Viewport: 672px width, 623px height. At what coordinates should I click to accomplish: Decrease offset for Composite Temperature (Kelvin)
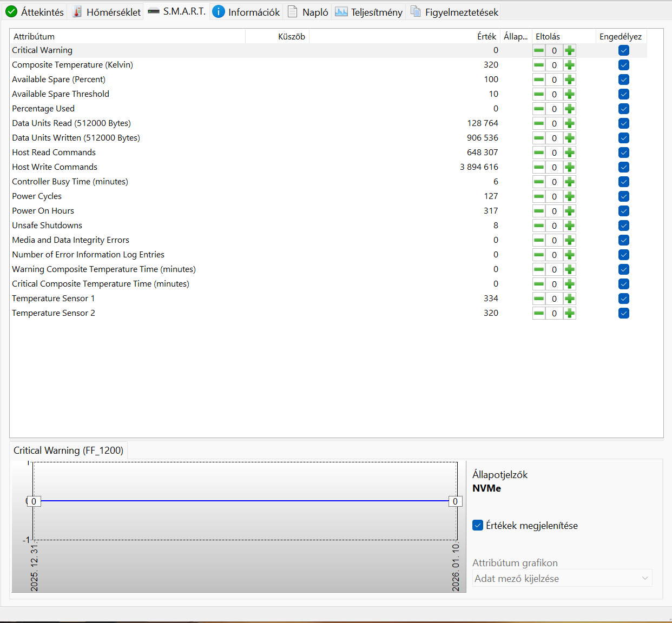[539, 65]
